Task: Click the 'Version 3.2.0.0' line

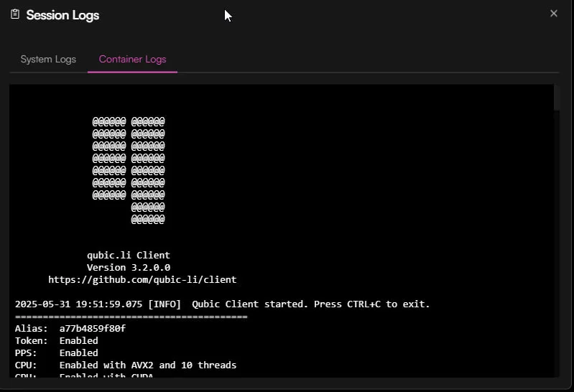Action: pyautogui.click(x=129, y=268)
